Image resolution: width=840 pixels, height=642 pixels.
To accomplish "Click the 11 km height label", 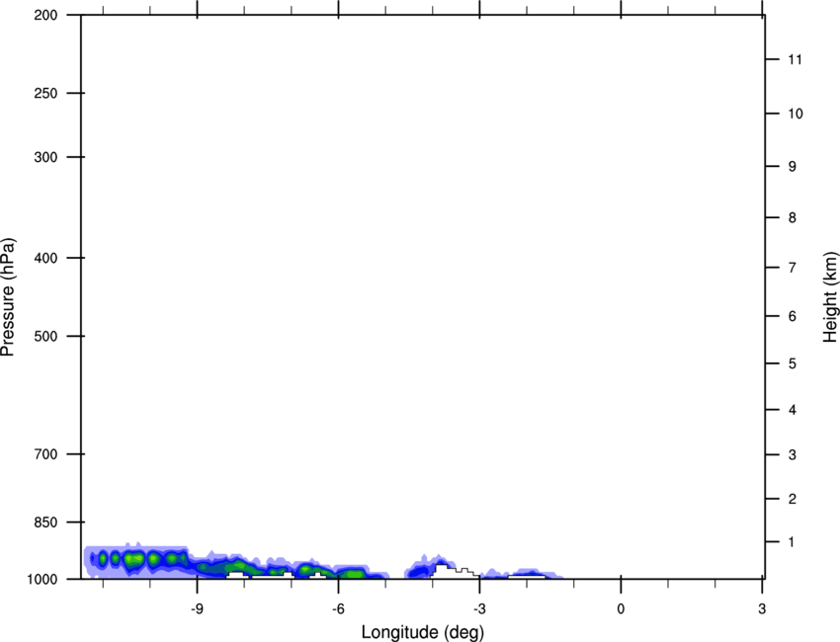I will [795, 59].
